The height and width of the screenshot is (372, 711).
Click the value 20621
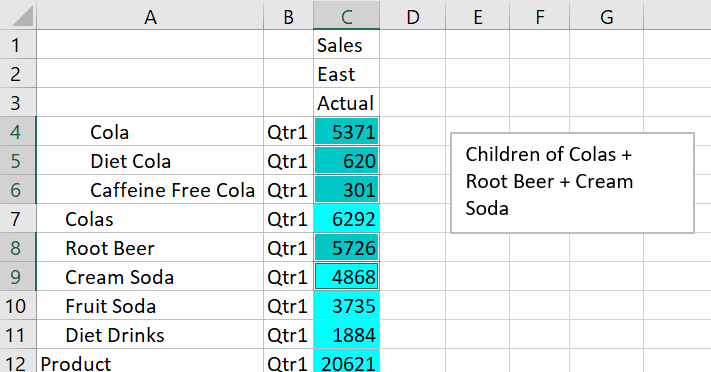click(346, 361)
